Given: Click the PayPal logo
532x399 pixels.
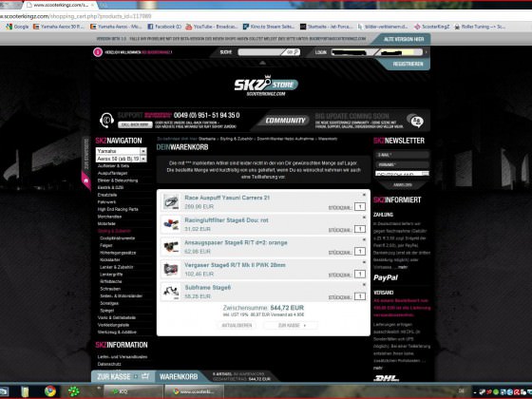Looking at the screenshot, I should [x=386, y=277].
